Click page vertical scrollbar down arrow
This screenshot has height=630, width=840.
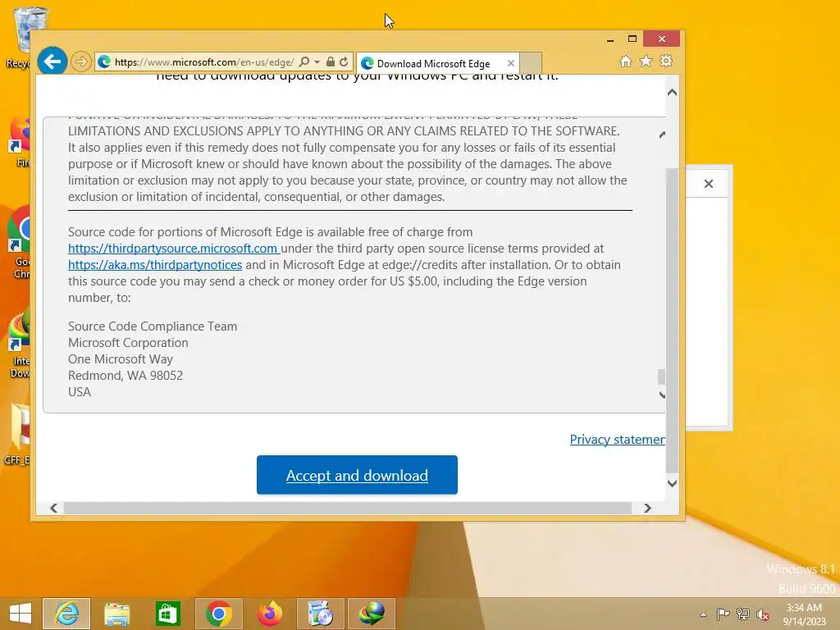[672, 483]
